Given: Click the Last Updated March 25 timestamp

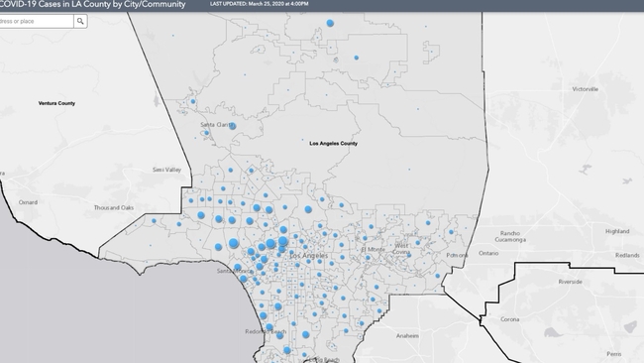Looking at the screenshot, I should tap(260, 4).
